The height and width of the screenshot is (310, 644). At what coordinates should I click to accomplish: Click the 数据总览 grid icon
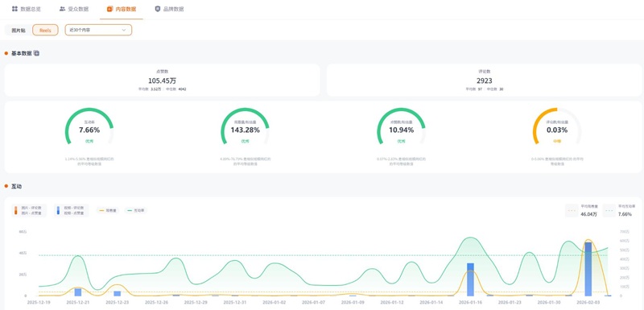pyautogui.click(x=14, y=9)
